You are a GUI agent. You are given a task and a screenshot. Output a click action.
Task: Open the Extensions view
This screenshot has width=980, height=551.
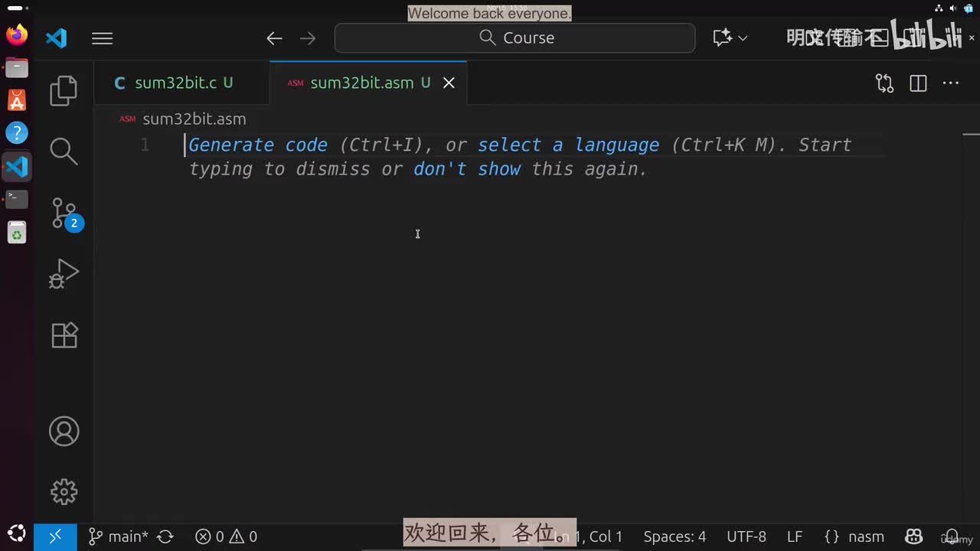click(64, 335)
